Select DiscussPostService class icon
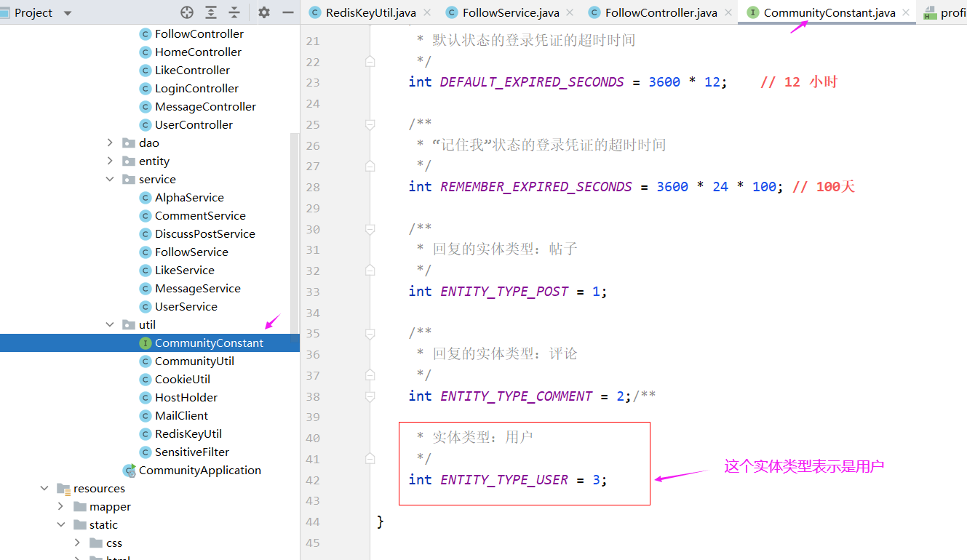 [x=145, y=233]
